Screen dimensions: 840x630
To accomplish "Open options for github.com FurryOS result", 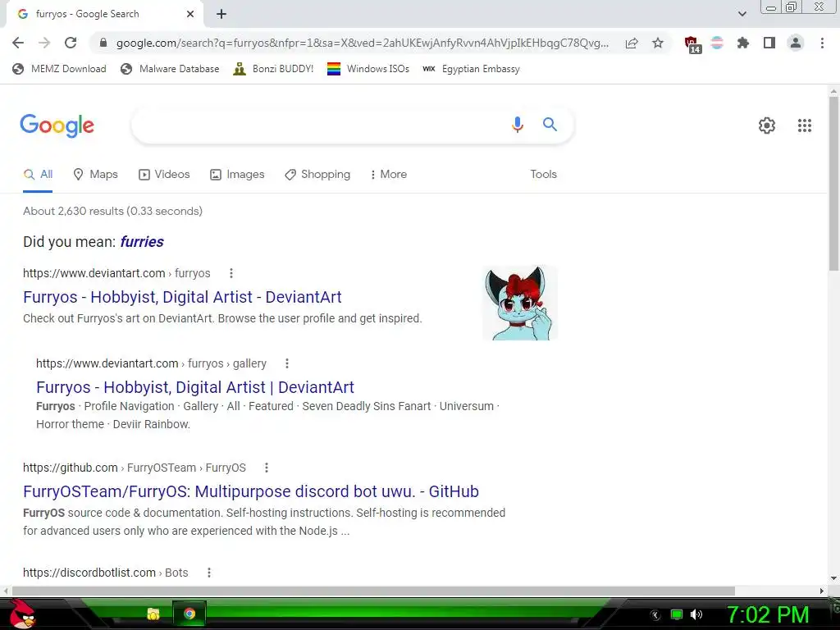I will pos(267,468).
